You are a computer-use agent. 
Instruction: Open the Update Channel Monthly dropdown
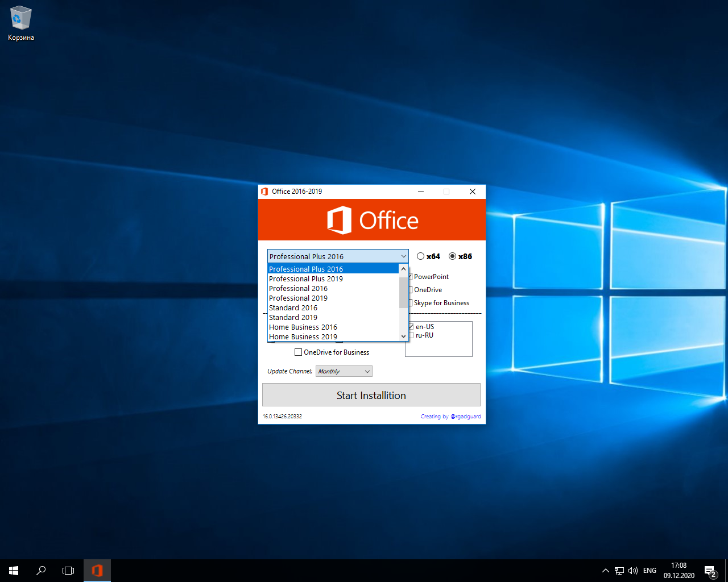point(344,371)
